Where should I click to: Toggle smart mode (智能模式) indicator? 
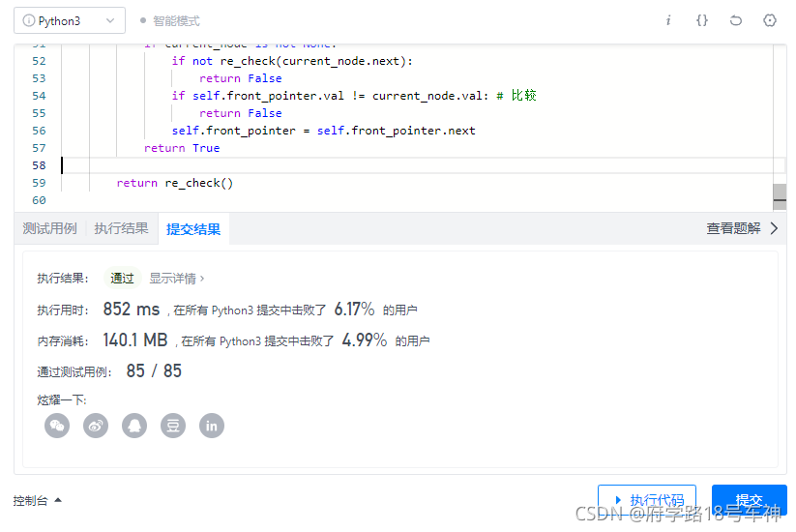[169, 21]
